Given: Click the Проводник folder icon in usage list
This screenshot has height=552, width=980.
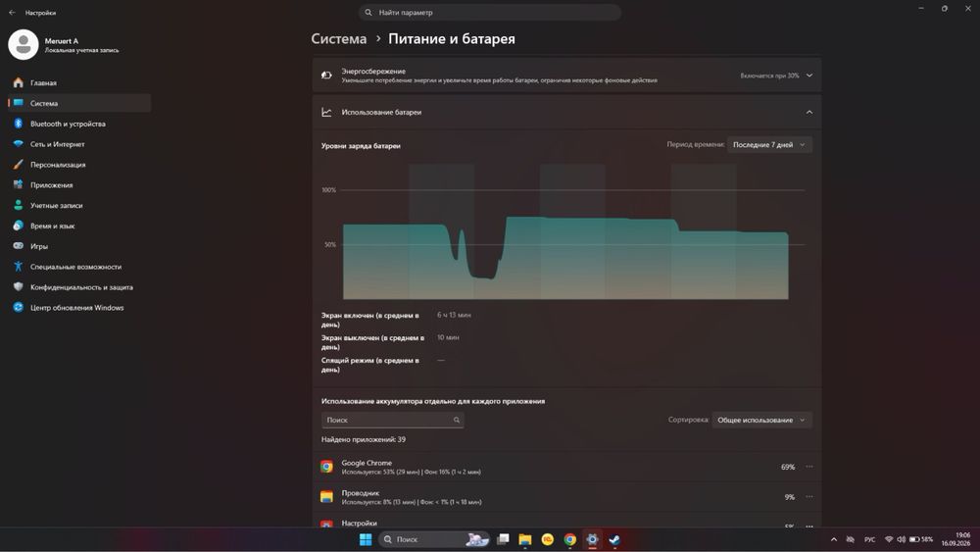Looking at the screenshot, I should tap(327, 497).
